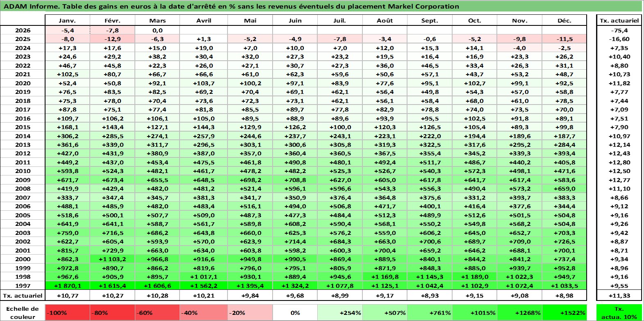
Task: Select the Déc. actuarial rate showing +8,98
Action: (564, 296)
